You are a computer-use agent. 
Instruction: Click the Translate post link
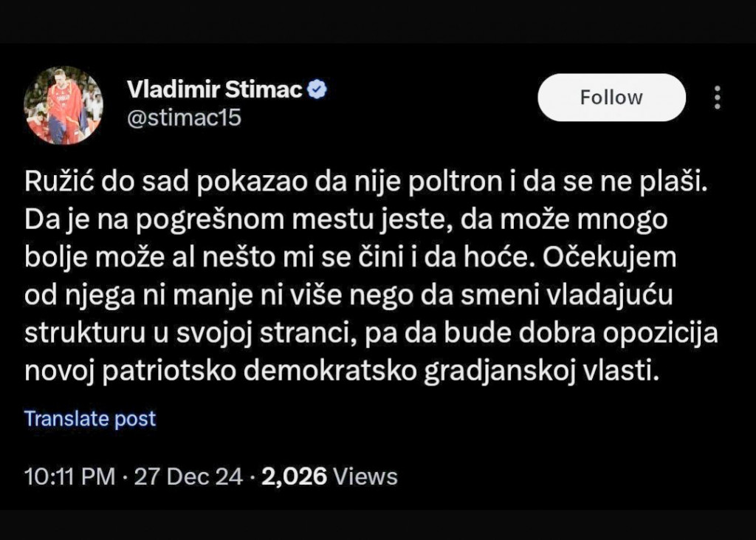90,419
